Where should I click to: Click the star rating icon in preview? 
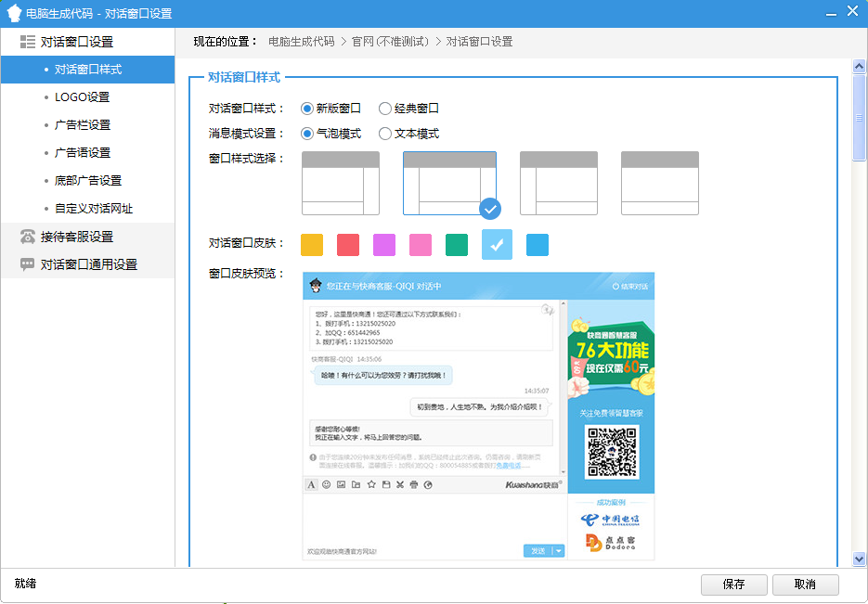(371, 484)
